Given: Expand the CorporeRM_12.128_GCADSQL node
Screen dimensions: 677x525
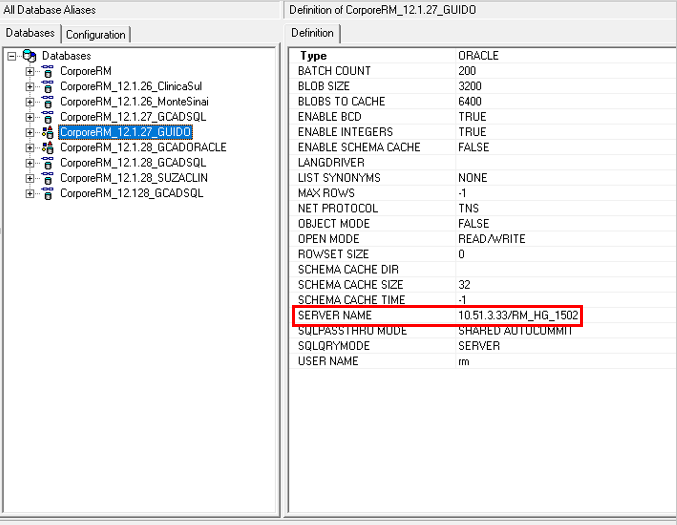Looking at the screenshot, I should pyautogui.click(x=29, y=193).
